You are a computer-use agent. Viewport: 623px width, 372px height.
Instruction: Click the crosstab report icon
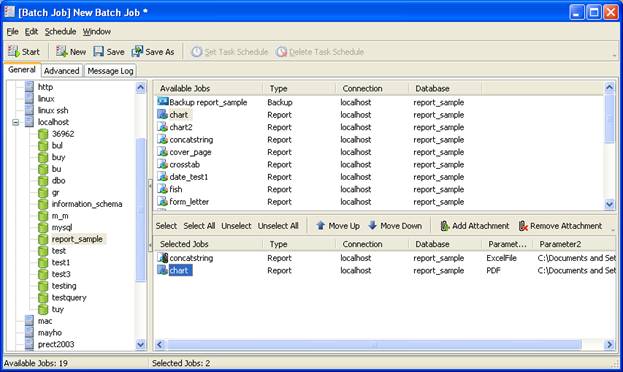163,164
